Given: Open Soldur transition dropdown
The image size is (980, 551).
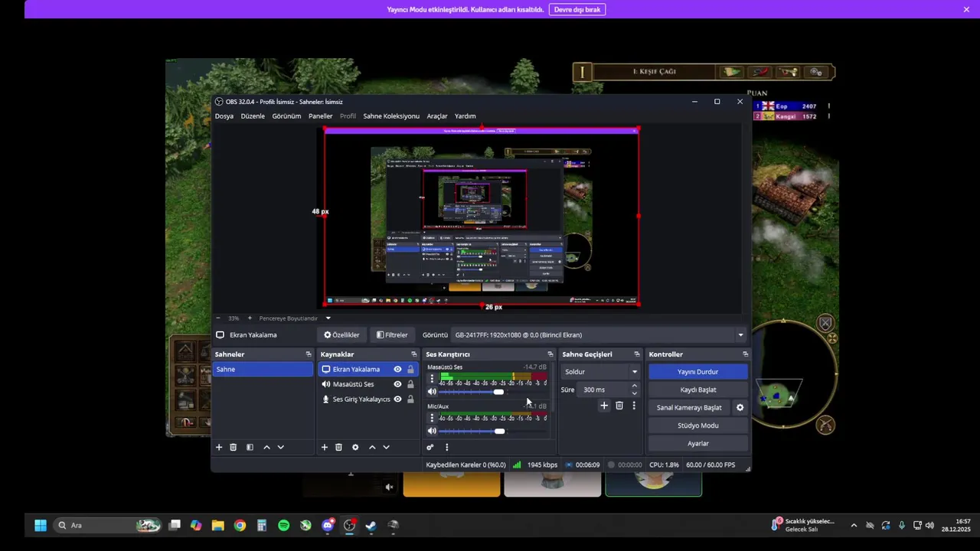Looking at the screenshot, I should (601, 372).
